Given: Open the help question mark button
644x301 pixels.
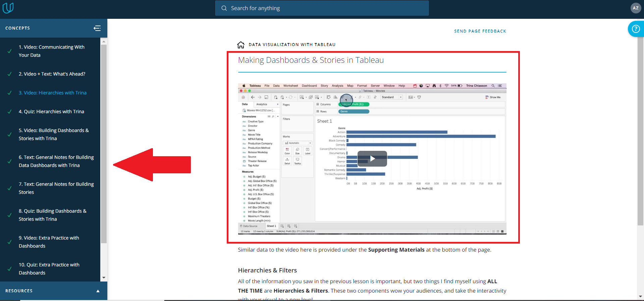Looking at the screenshot, I should point(635,29).
